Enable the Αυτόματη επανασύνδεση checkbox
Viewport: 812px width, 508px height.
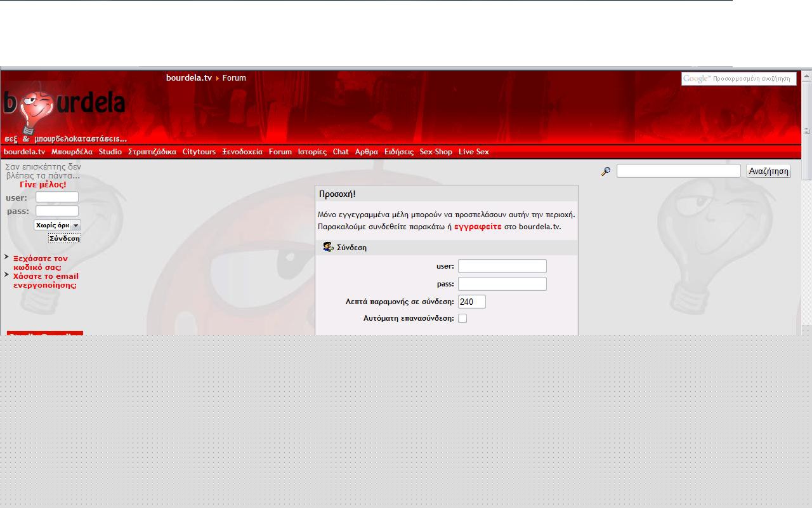[x=462, y=318]
